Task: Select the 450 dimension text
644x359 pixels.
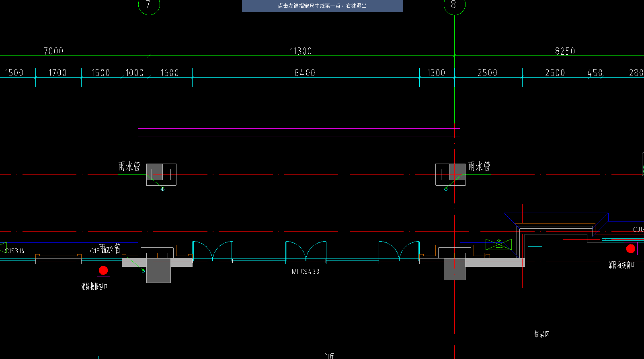Action: coord(595,73)
